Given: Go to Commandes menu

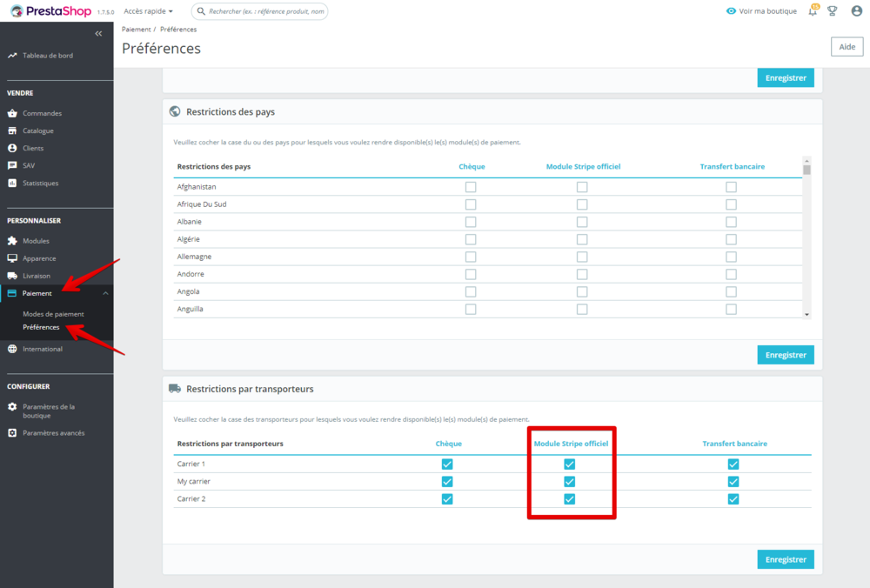Looking at the screenshot, I should click(42, 113).
